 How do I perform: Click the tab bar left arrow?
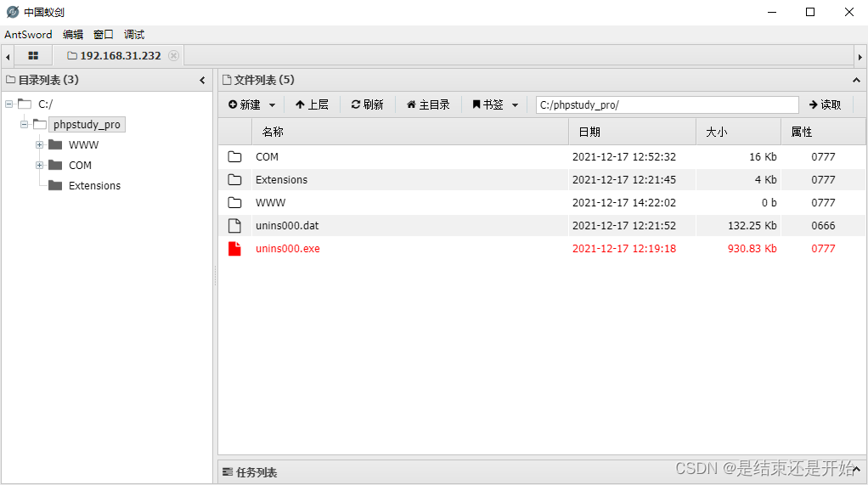[7, 57]
